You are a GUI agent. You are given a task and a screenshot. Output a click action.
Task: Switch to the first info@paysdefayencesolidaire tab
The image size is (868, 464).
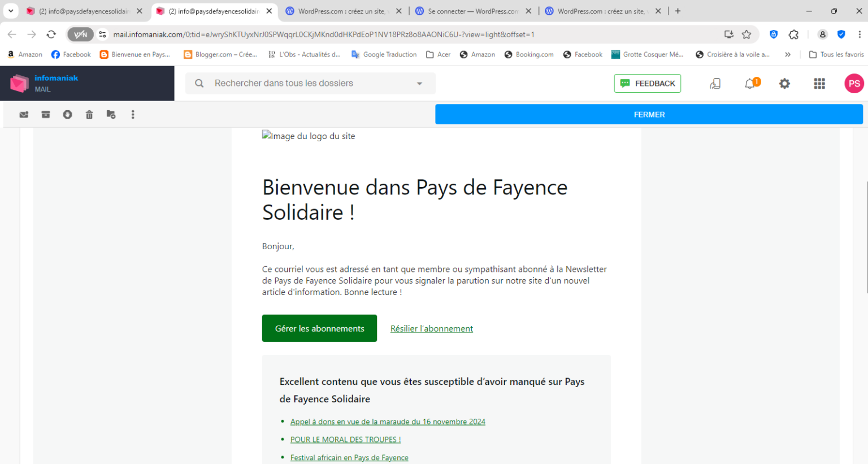tap(84, 11)
